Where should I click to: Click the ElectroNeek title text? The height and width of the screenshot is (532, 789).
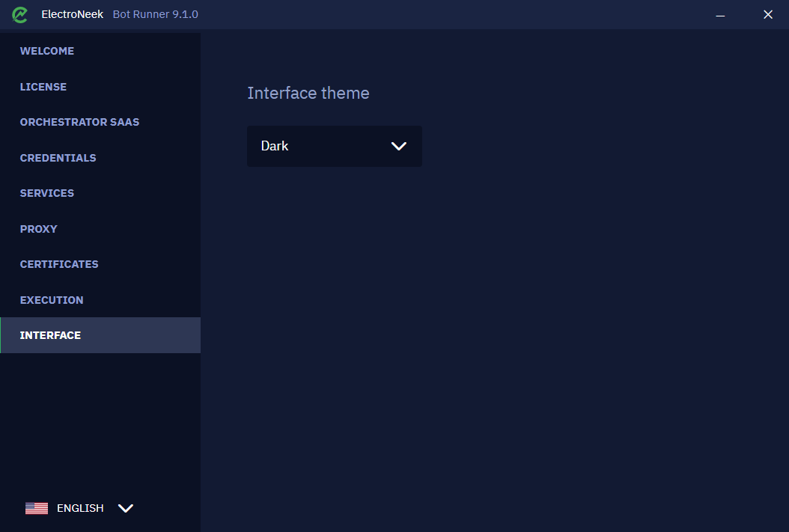(x=72, y=14)
